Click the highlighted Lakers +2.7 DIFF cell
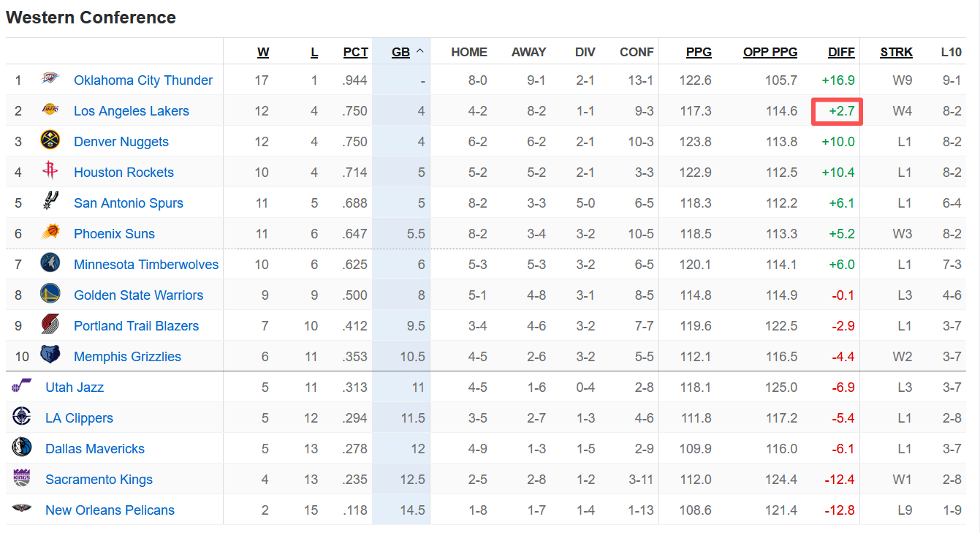 pos(837,111)
